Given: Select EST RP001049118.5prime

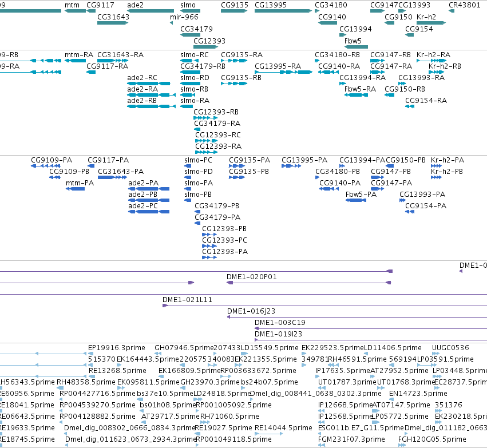Looking at the screenshot, I should click(197, 445).
